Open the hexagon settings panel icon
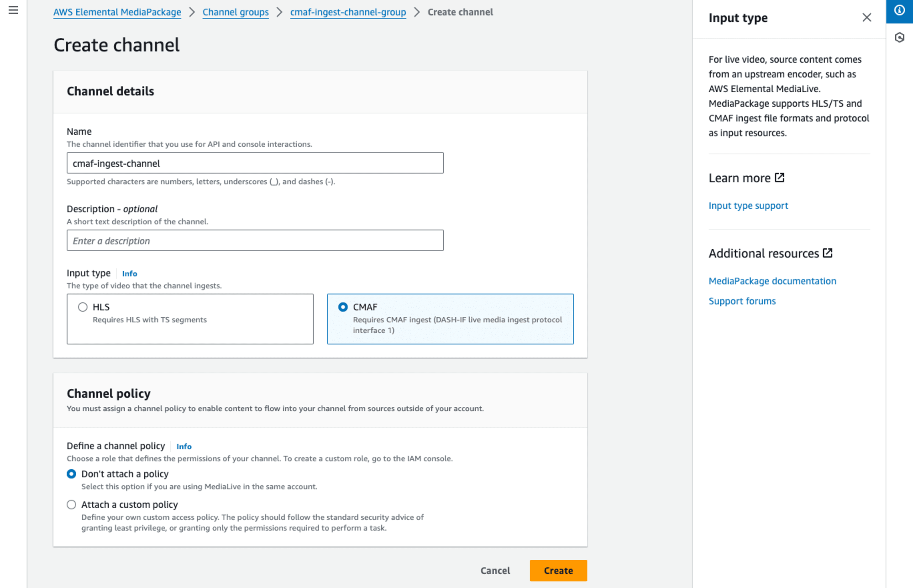The width and height of the screenshot is (913, 588). pos(899,37)
